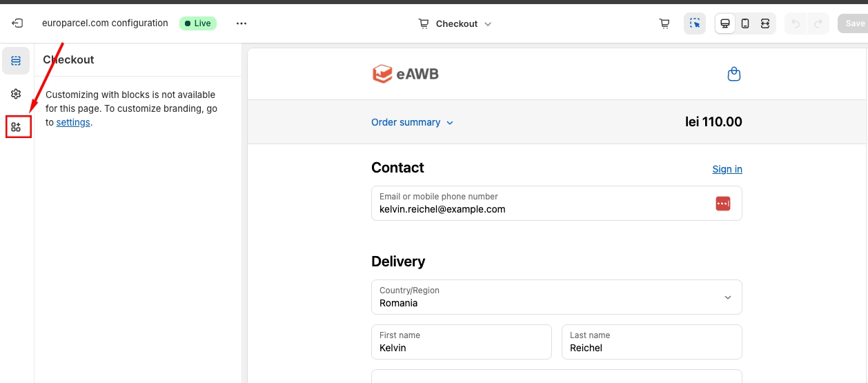This screenshot has width=868, height=383.
Task: Toggle the inspector selection tool
Action: (695, 23)
